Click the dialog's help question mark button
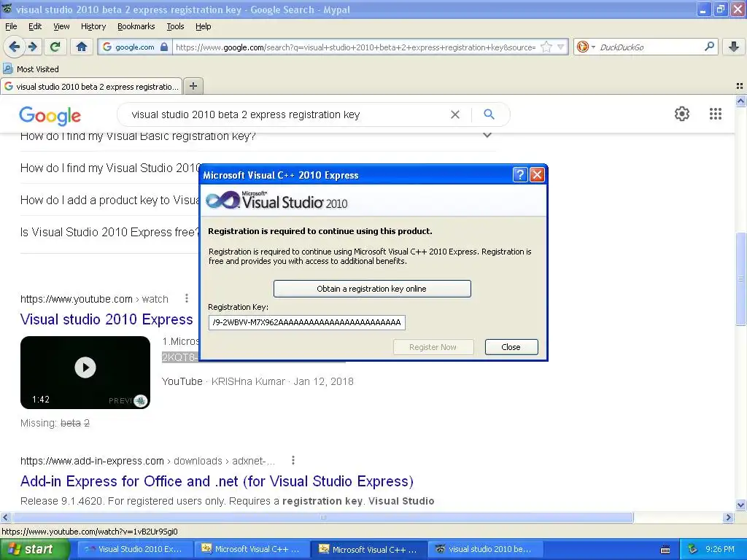The image size is (747, 560). (519, 175)
